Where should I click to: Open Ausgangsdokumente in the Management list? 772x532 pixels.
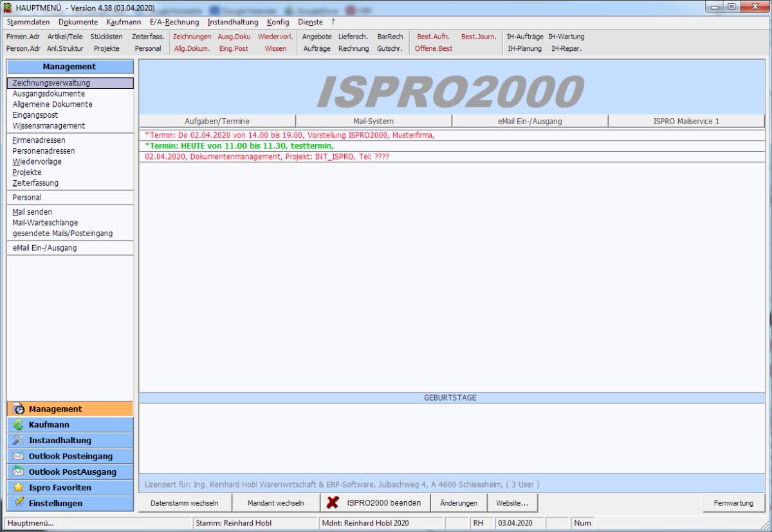point(49,93)
